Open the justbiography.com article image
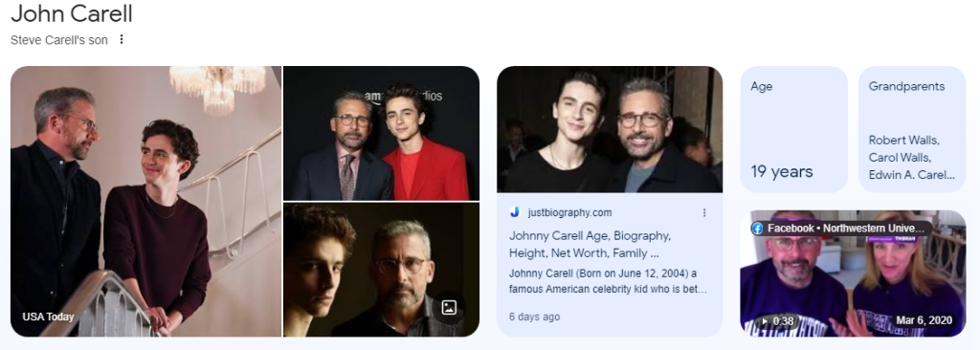This screenshot has width=980, height=350. tap(610, 129)
